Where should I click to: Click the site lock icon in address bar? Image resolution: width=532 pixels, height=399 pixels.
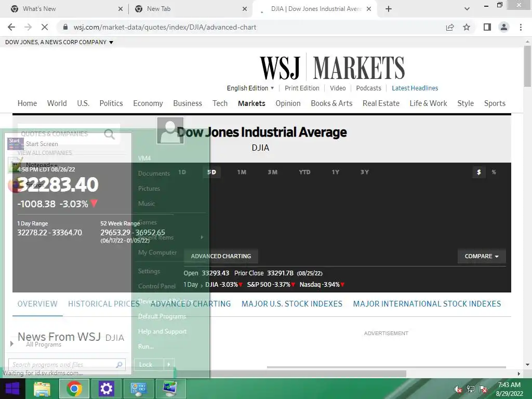point(65,27)
